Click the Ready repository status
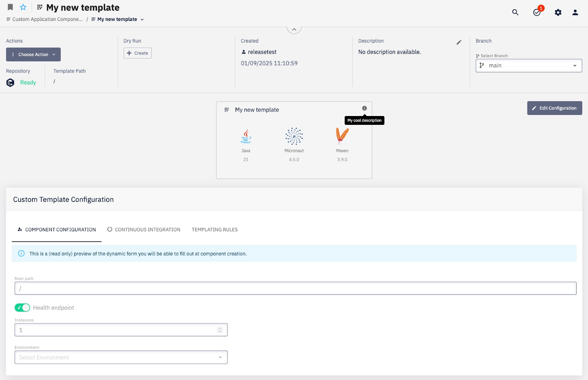Image resolution: width=588 pixels, height=380 pixels. [28, 83]
